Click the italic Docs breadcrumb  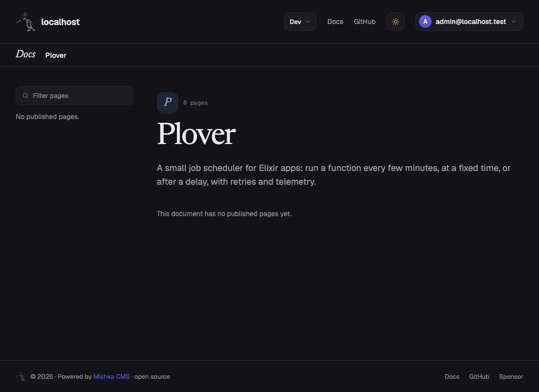tap(25, 54)
